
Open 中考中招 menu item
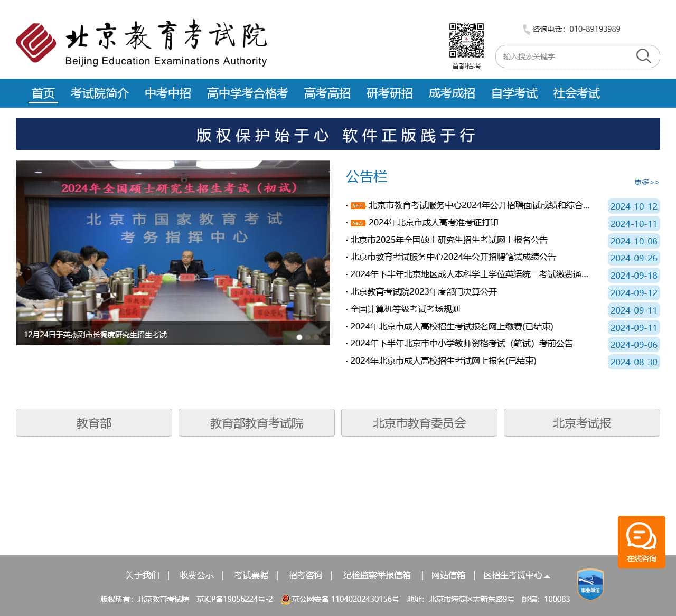168,93
